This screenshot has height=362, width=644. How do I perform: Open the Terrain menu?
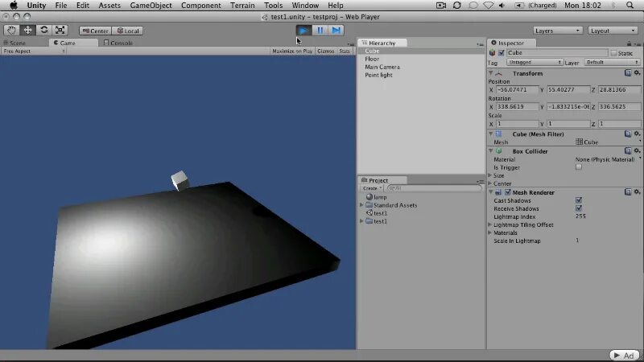(242, 6)
